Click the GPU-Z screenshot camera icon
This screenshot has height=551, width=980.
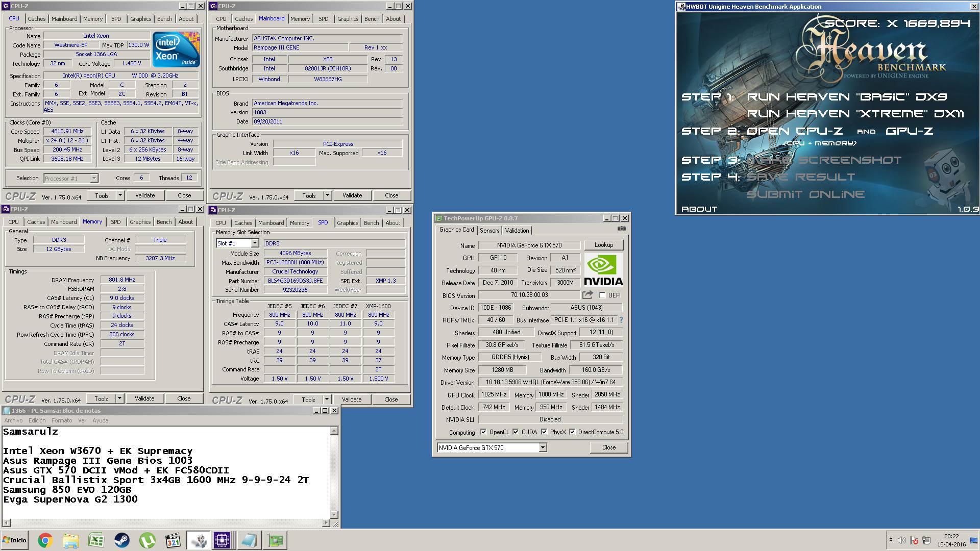click(x=621, y=229)
